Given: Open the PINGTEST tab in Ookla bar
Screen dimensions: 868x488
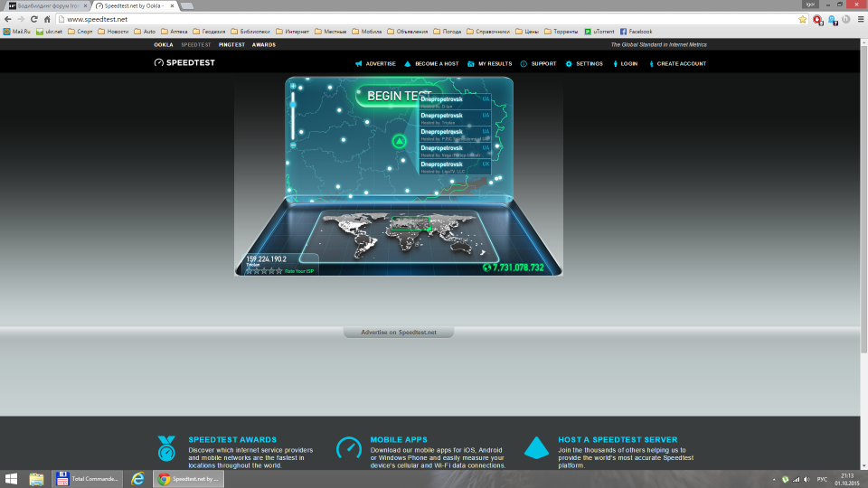Looking at the screenshot, I should coord(231,44).
